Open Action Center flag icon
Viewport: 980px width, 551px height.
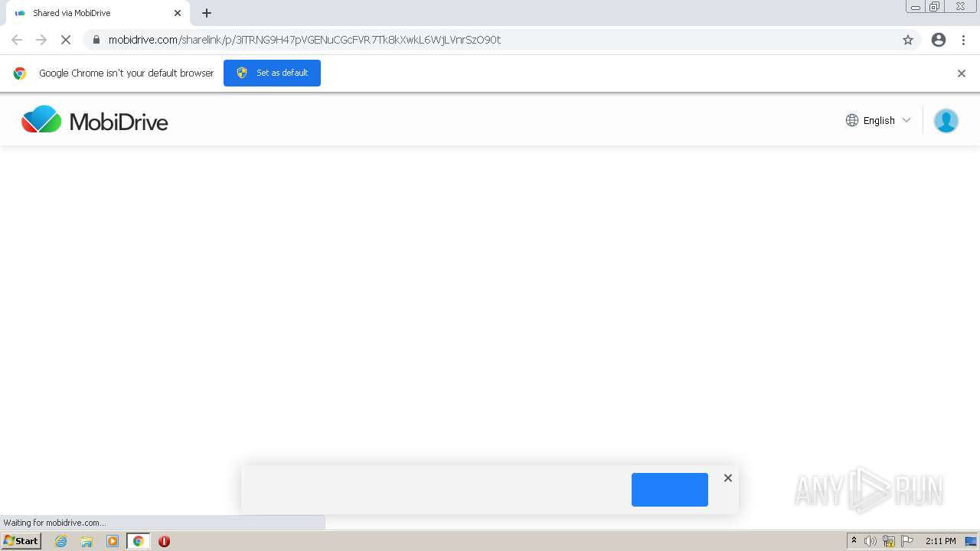(907, 541)
